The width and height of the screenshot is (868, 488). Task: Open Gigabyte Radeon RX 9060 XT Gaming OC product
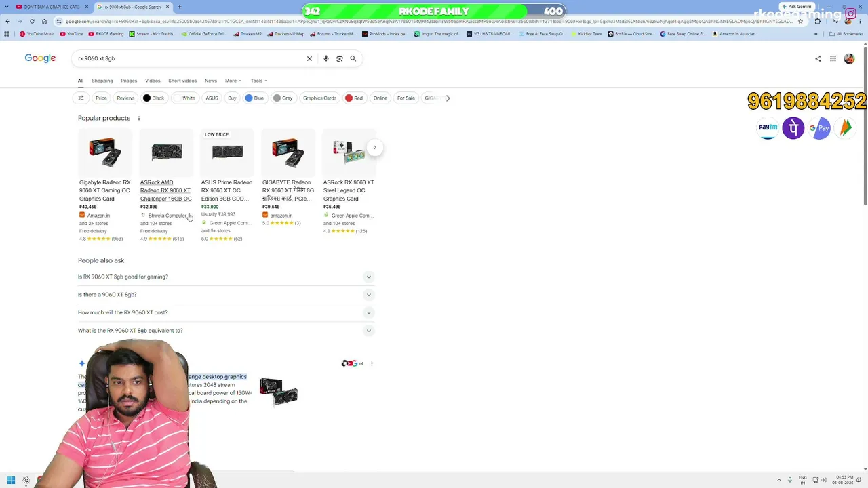point(105,187)
